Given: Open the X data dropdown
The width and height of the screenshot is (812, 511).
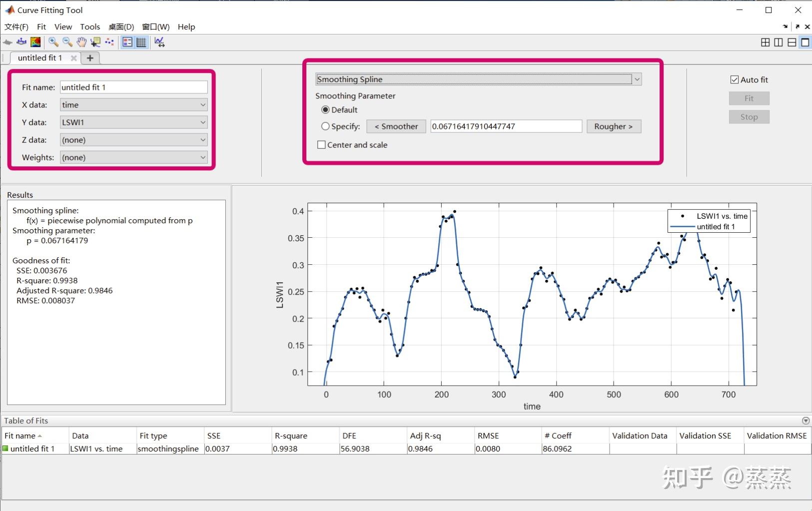Looking at the screenshot, I should 134,105.
